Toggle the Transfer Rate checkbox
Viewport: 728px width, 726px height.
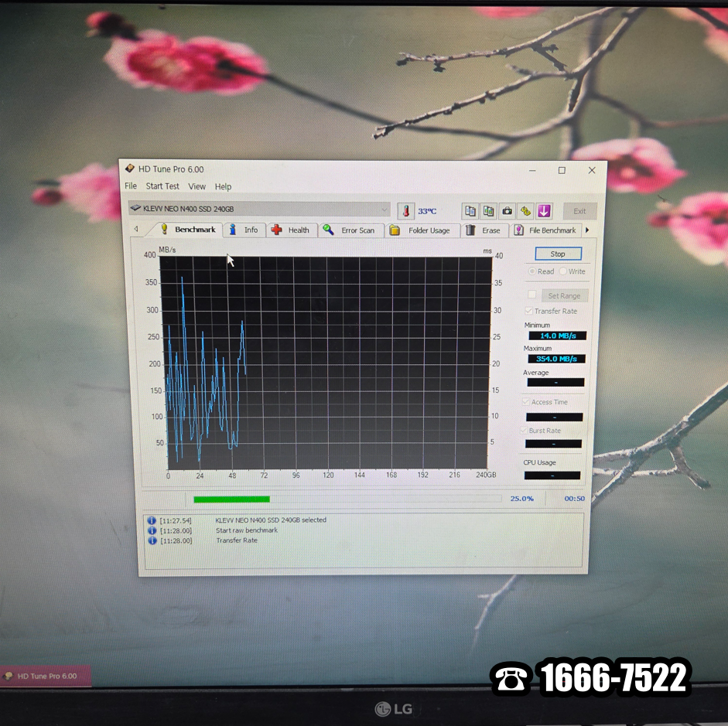(529, 310)
